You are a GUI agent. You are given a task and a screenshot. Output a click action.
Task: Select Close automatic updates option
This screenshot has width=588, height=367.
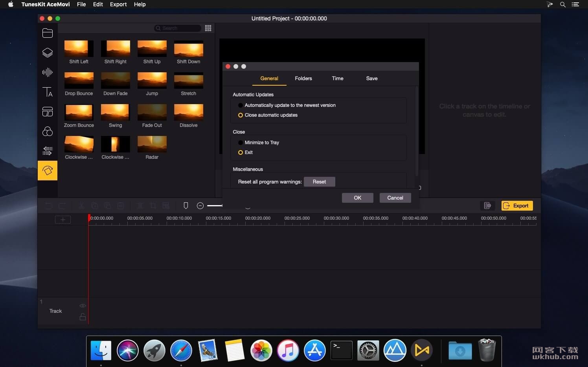268,115
